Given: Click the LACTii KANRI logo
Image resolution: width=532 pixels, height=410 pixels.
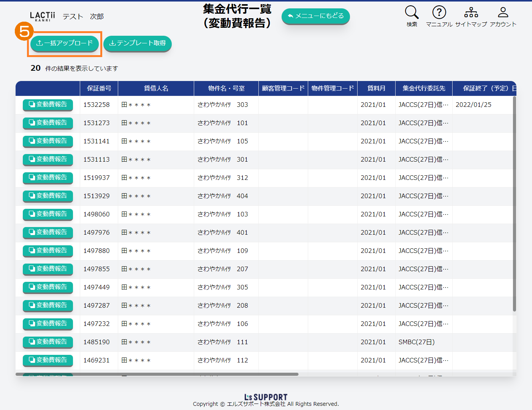Looking at the screenshot, I should [42, 16].
